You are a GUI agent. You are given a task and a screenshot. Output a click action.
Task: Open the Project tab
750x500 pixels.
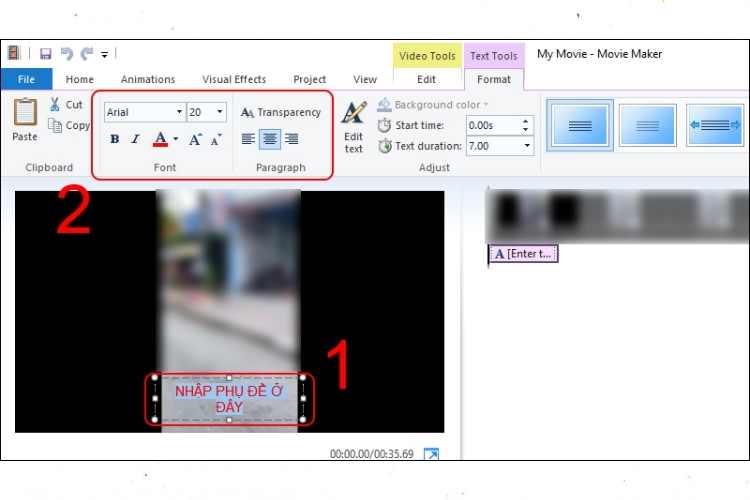point(309,79)
